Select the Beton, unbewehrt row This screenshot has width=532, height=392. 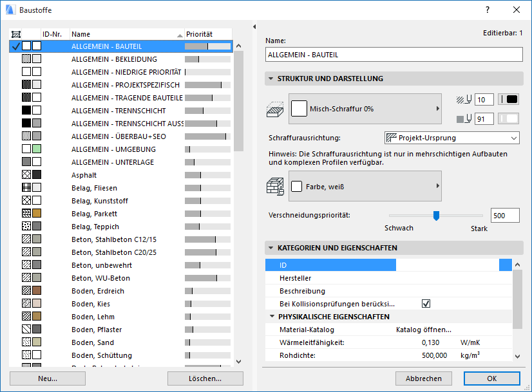121,265
